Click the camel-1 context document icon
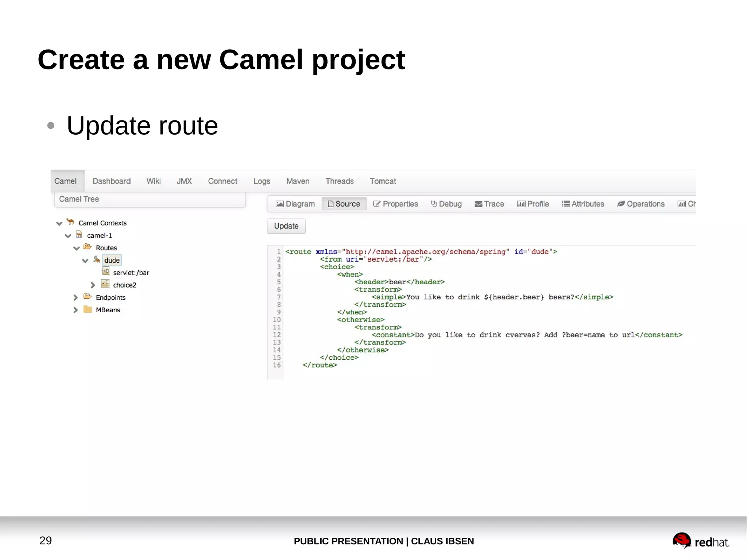Viewport: 747px width, 560px height. click(x=79, y=235)
